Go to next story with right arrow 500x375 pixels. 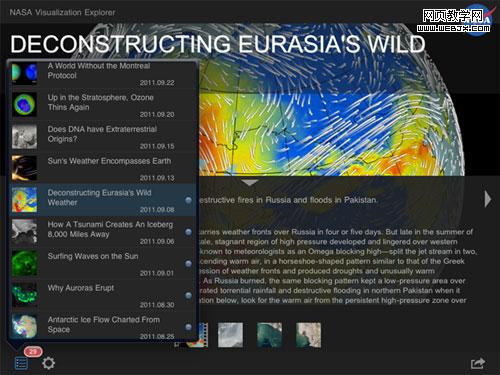(x=488, y=199)
